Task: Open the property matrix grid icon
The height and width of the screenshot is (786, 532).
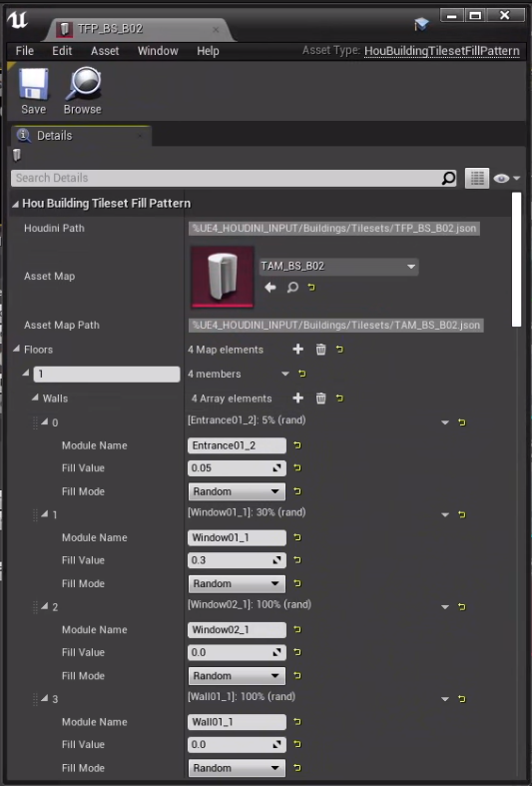Action: point(477,178)
